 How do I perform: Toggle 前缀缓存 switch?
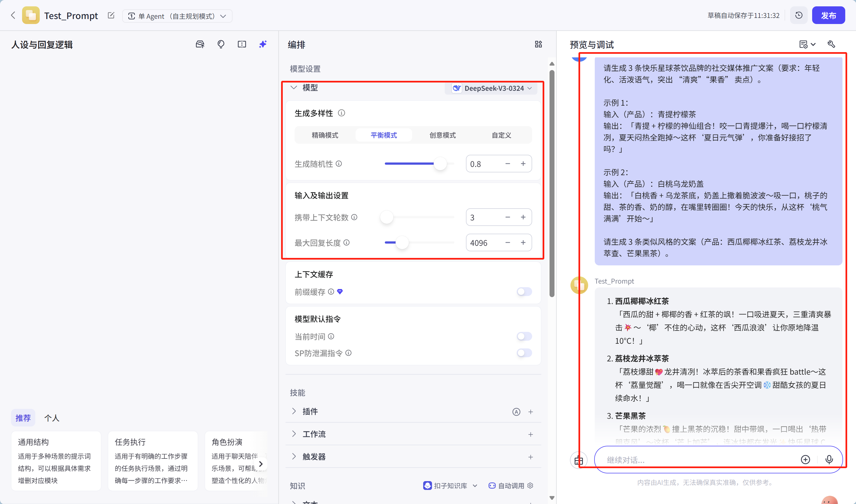click(524, 291)
